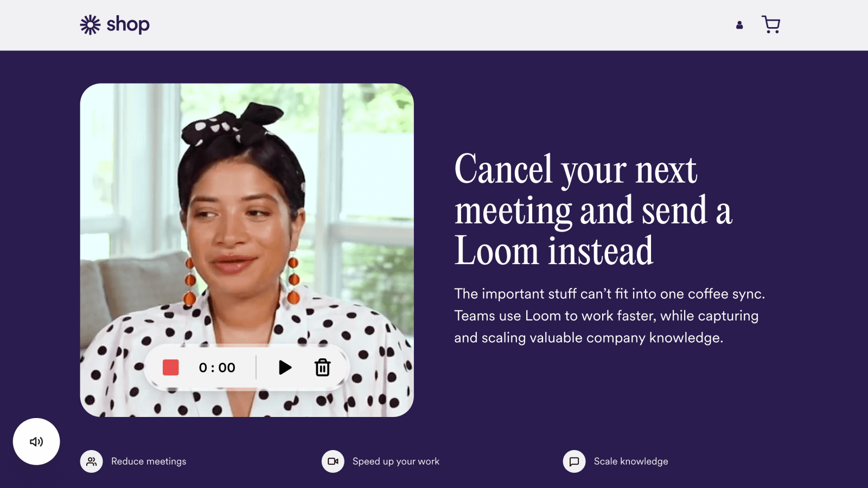Screen dimensions: 868x488
Task: Click the sentence starting 'The important stuff'
Action: coord(609,294)
